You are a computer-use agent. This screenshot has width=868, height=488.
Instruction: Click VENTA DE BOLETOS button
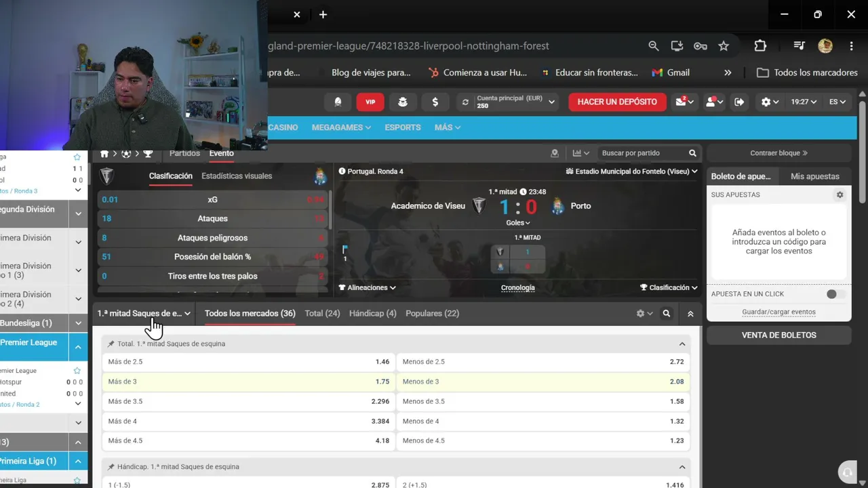coord(778,335)
